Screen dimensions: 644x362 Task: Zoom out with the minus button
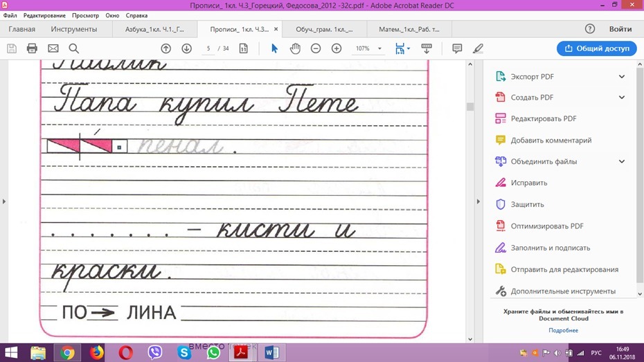(x=316, y=48)
